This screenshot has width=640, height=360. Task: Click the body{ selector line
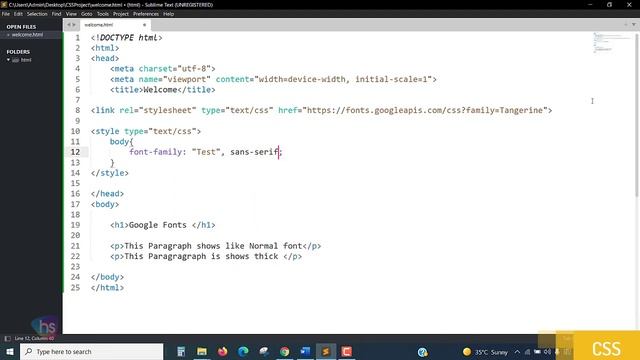coord(121,142)
